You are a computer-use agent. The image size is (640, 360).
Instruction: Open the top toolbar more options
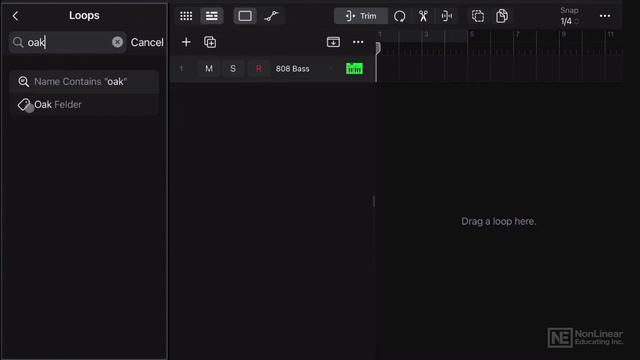tap(605, 16)
